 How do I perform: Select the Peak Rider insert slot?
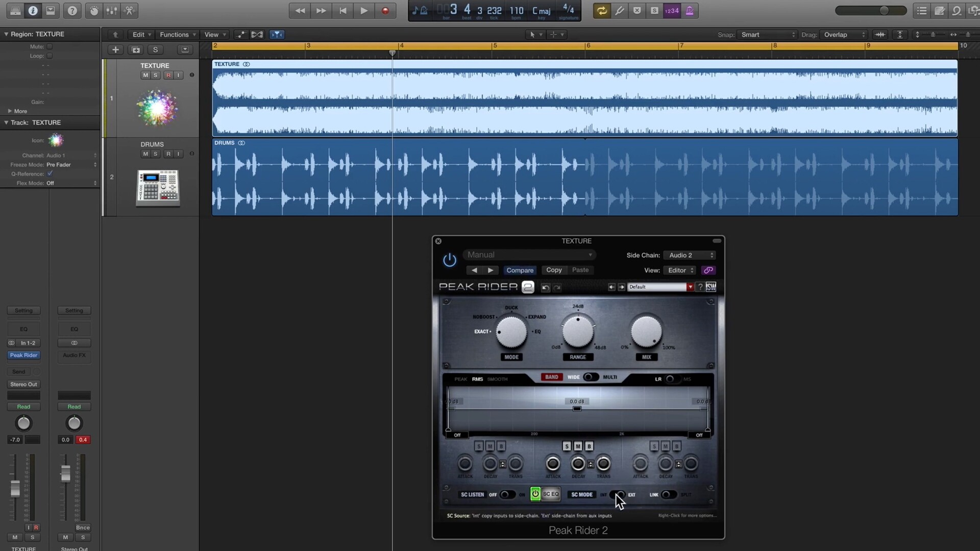point(23,355)
